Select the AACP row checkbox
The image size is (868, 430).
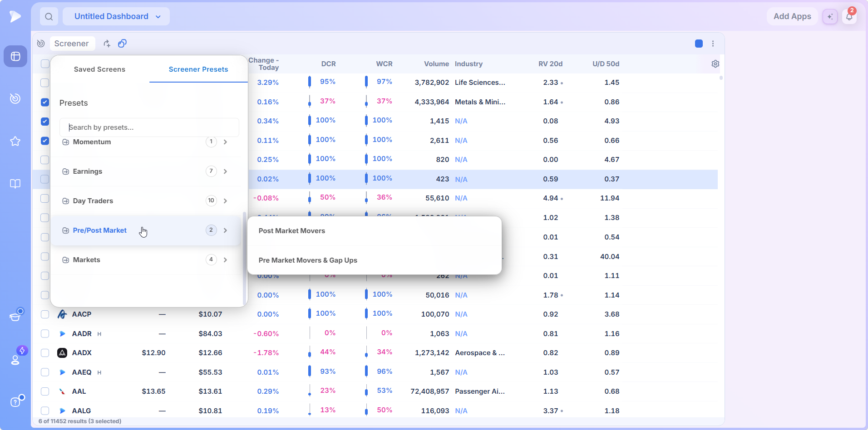[x=44, y=314]
